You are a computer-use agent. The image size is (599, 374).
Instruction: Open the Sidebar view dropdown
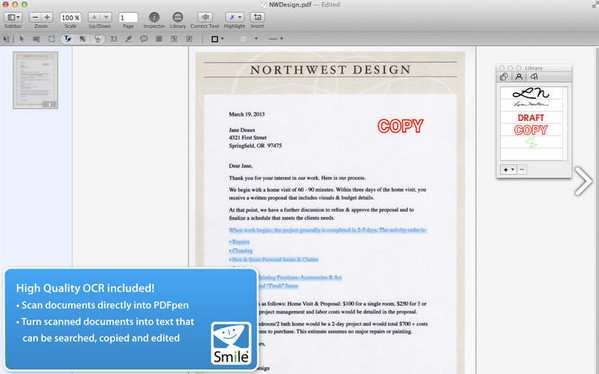pyautogui.click(x=14, y=17)
